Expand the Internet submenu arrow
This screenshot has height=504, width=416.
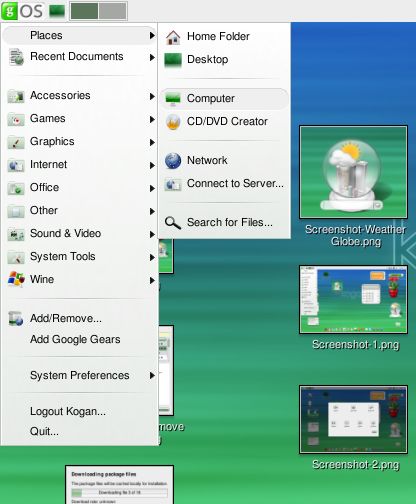pos(152,165)
